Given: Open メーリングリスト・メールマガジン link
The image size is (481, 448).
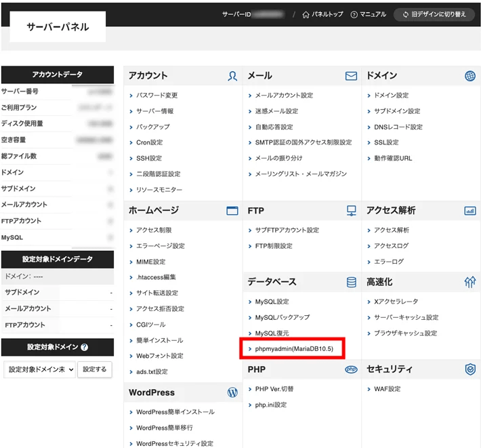Looking at the screenshot, I should coord(301,174).
